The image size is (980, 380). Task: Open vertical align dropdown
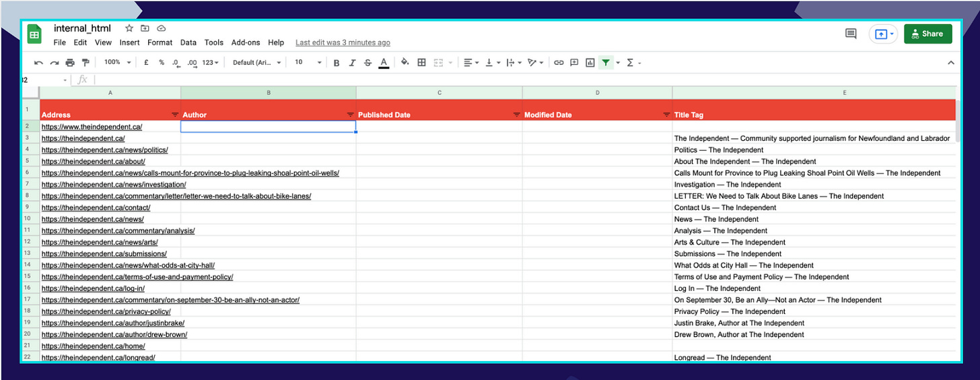pyautogui.click(x=492, y=63)
